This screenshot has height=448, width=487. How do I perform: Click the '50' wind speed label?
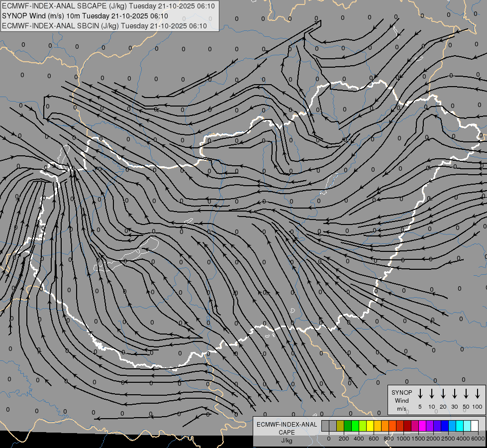point(466,407)
